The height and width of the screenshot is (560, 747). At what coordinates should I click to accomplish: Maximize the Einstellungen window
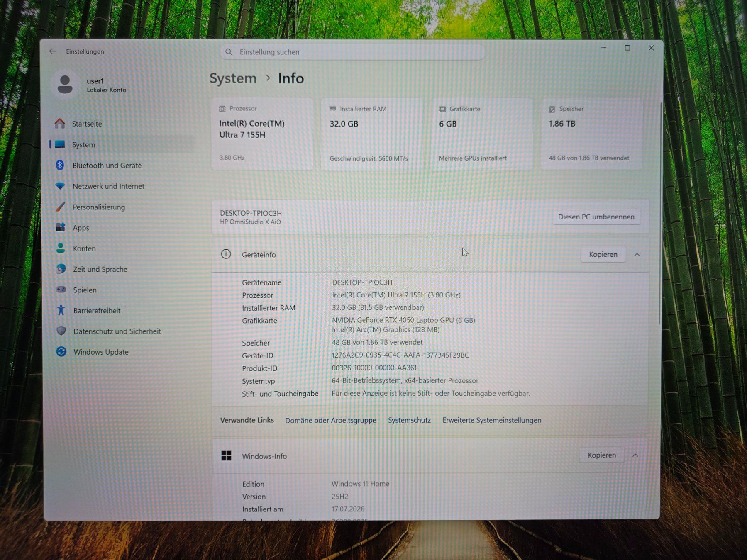627,48
